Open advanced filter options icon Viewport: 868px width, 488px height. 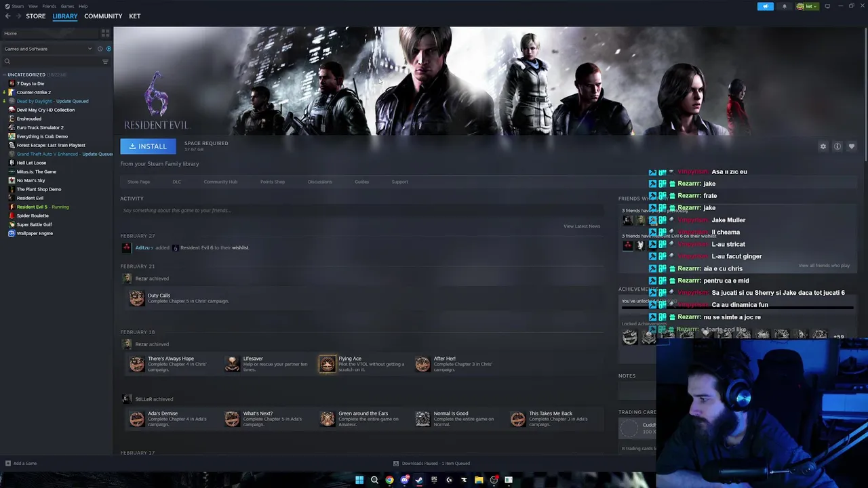[x=105, y=62]
